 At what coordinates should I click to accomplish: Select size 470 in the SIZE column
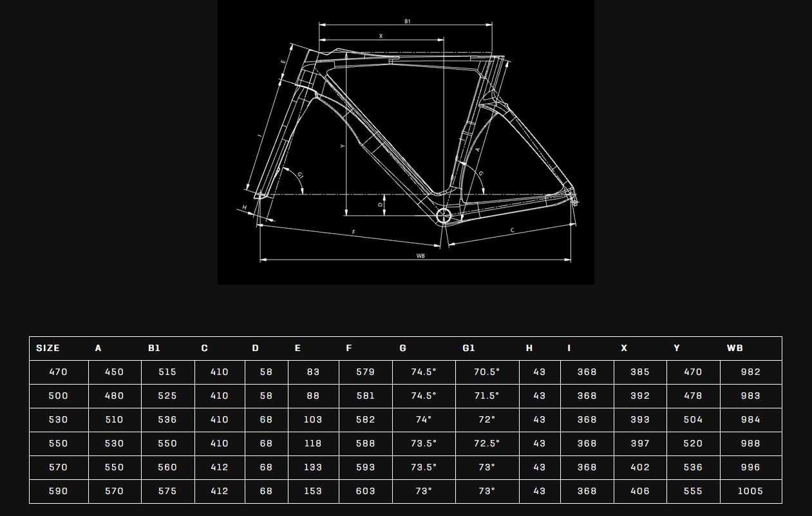59,372
